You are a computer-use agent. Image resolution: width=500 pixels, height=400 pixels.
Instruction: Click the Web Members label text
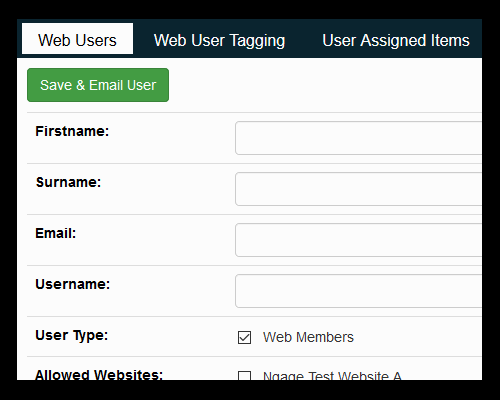tap(308, 337)
